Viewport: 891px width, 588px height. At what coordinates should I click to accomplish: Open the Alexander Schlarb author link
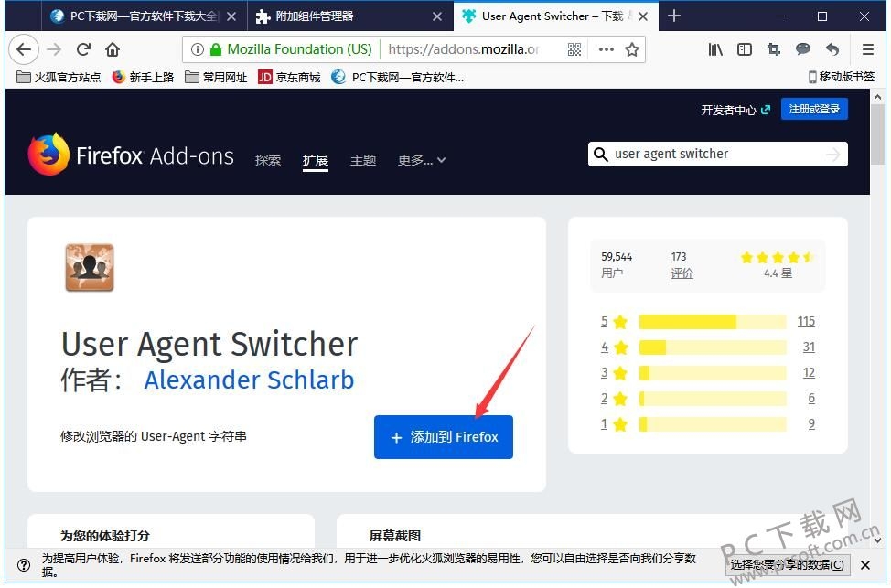(249, 380)
